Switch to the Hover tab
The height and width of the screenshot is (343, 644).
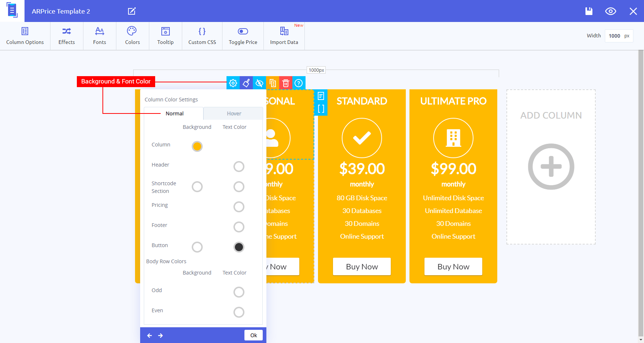point(233,113)
